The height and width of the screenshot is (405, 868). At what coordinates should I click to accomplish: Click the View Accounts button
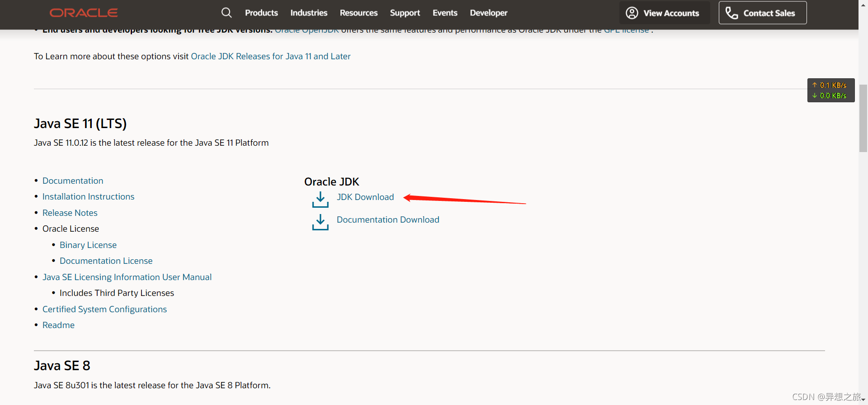[664, 13]
